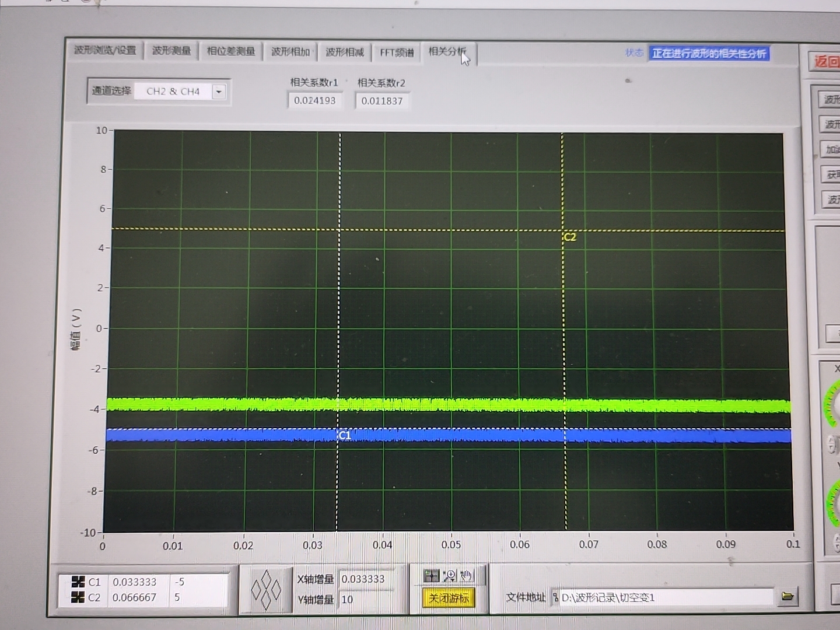Switch to the 波形浏览/设置 tab

pos(105,51)
